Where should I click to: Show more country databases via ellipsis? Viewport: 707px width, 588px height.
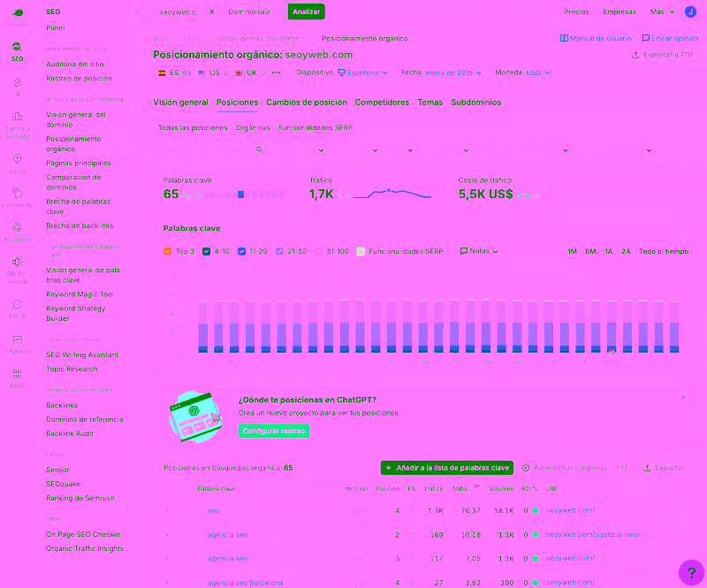click(276, 73)
